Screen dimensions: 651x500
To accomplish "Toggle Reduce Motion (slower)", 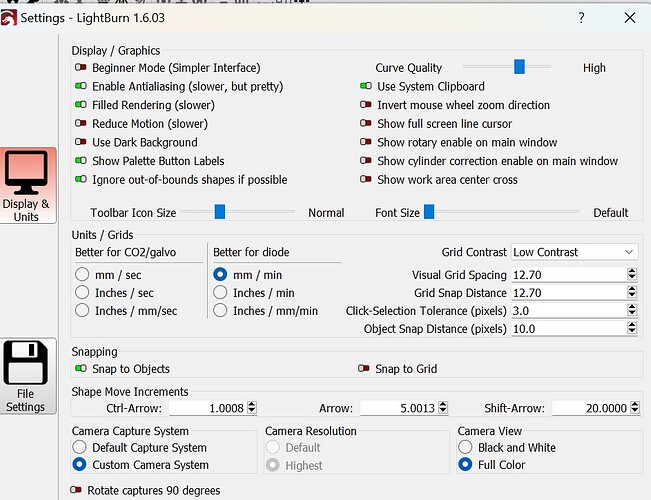I will click(x=81, y=123).
